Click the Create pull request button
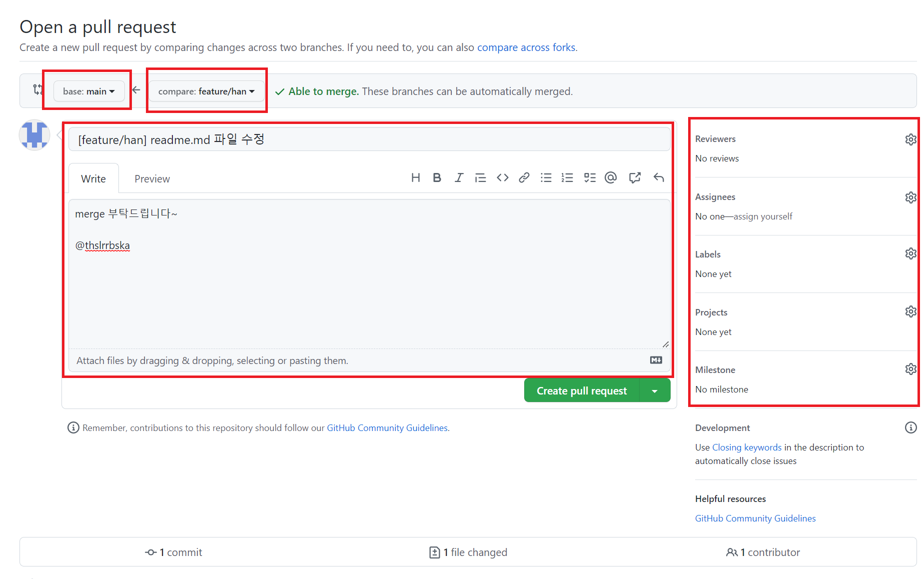The image size is (924, 579). [x=582, y=391]
